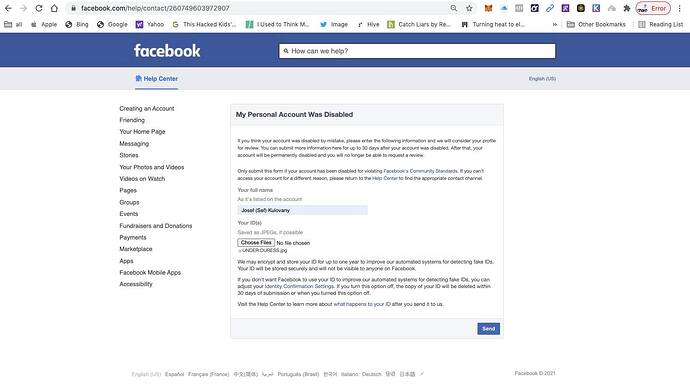Go to the browser home icon
Viewport: 690px width, 390px height.
pyautogui.click(x=54, y=8)
